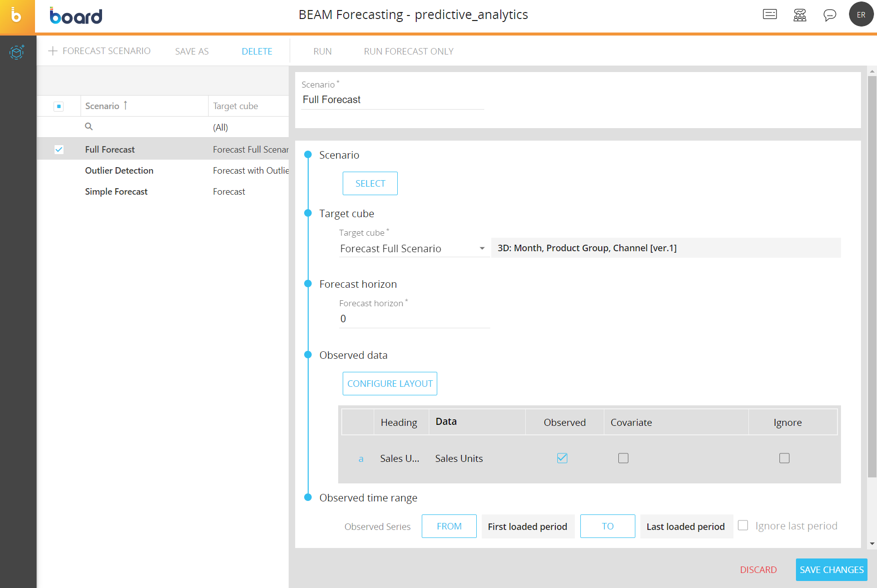877x588 pixels.
Task: Click RUN FORECAST ONLY in toolbar
Action: (x=408, y=51)
